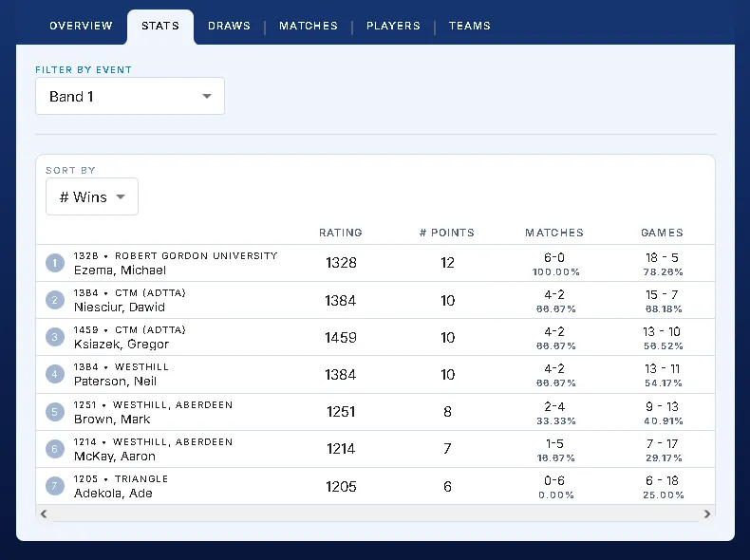Open the # Wins sort dropdown

(92, 196)
